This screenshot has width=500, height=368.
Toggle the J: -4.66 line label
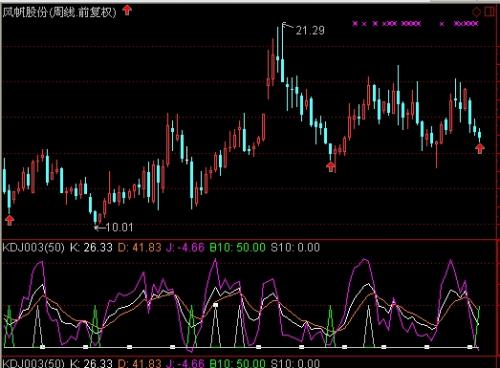tap(185, 248)
